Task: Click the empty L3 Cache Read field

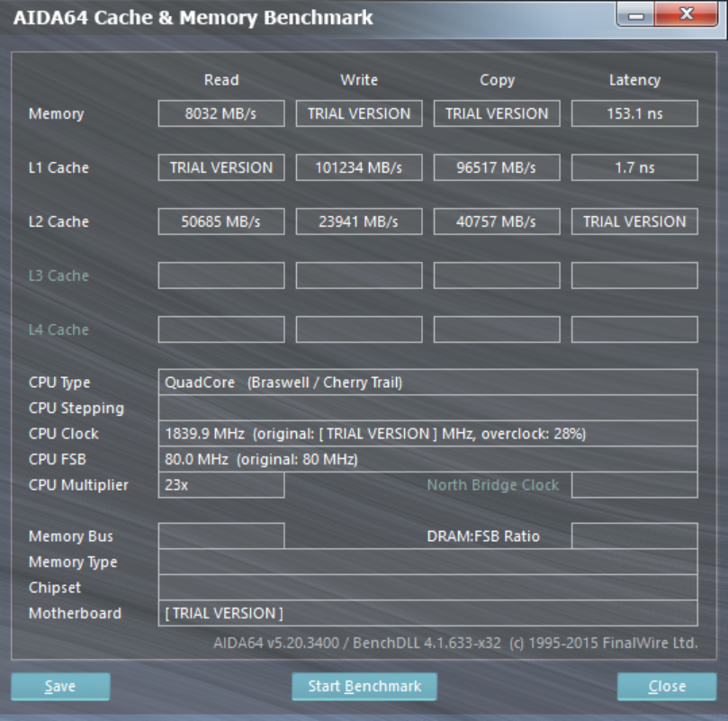Action: tap(220, 275)
